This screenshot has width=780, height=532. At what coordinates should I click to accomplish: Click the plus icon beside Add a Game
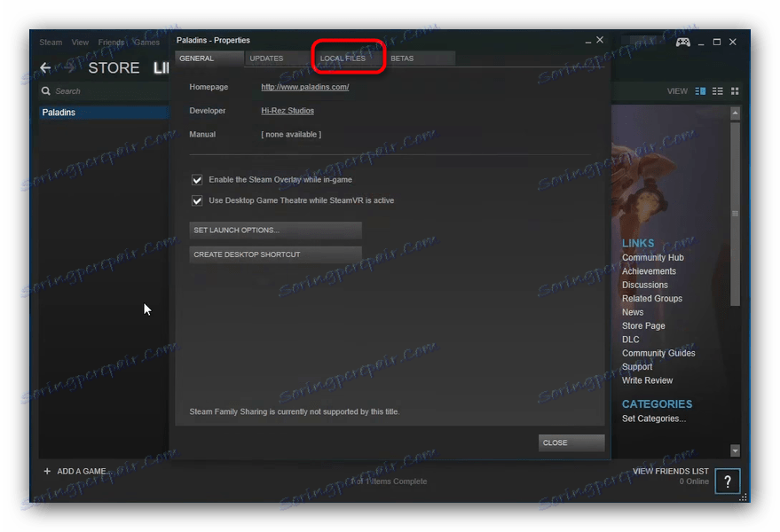click(x=47, y=471)
